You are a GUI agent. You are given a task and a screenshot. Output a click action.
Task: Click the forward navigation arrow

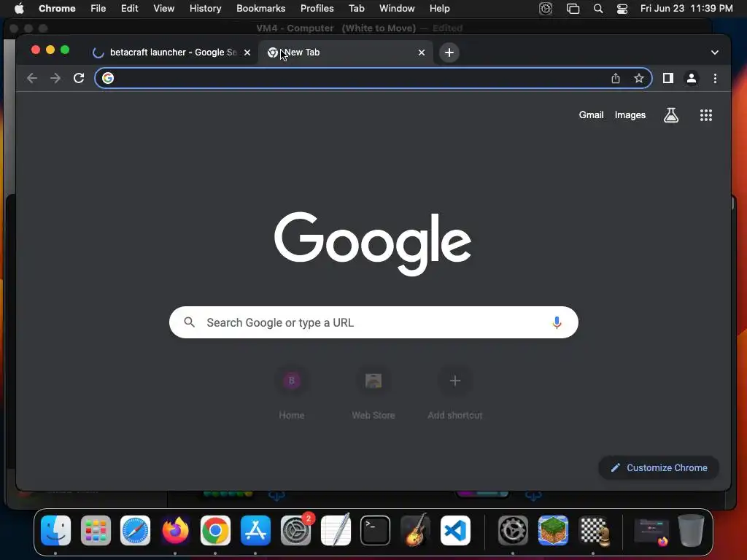click(55, 78)
